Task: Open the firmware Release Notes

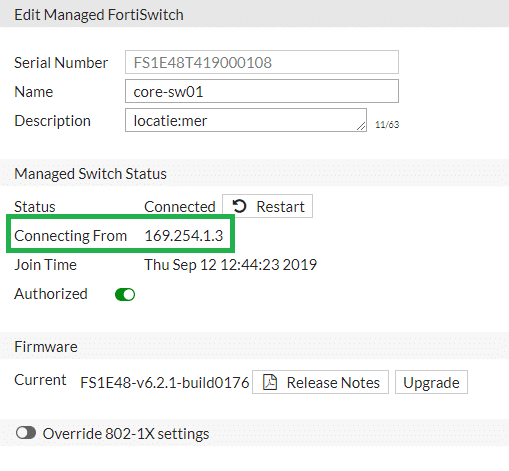Action: [320, 382]
